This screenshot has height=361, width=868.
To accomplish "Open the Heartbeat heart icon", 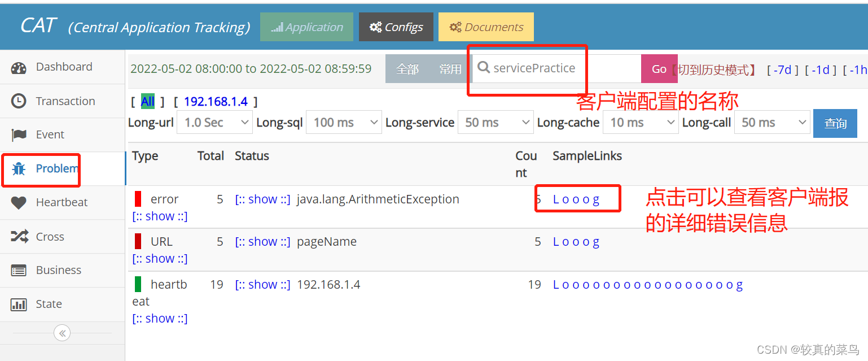I will pyautogui.click(x=19, y=203).
